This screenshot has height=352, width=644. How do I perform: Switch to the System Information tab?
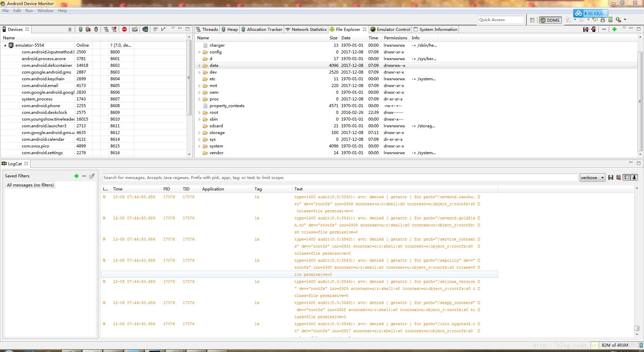tap(435, 30)
